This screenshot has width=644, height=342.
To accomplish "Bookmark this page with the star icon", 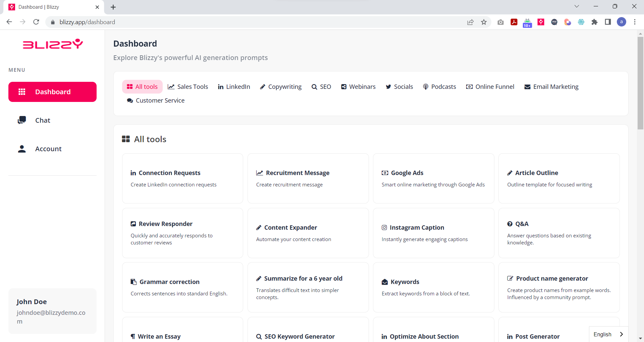I will coord(484,22).
